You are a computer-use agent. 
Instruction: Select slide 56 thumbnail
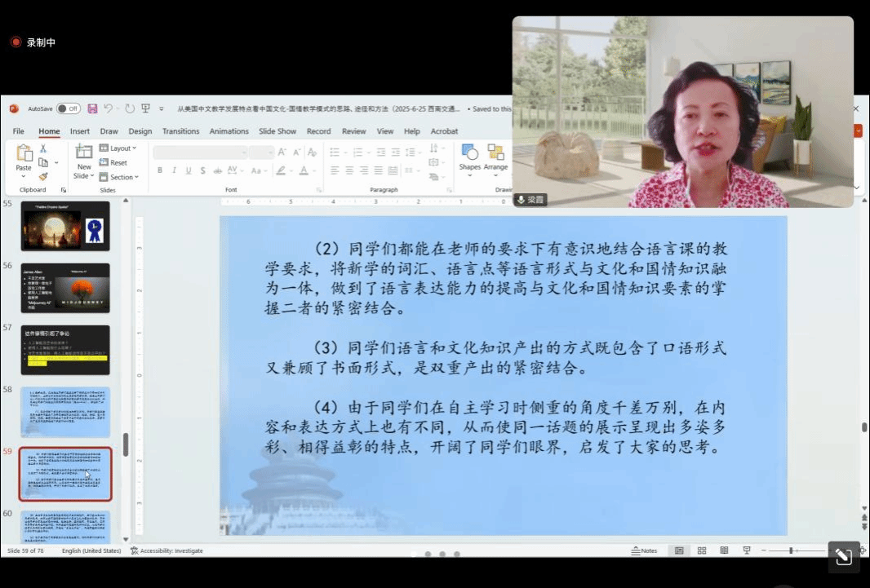pyautogui.click(x=65, y=288)
